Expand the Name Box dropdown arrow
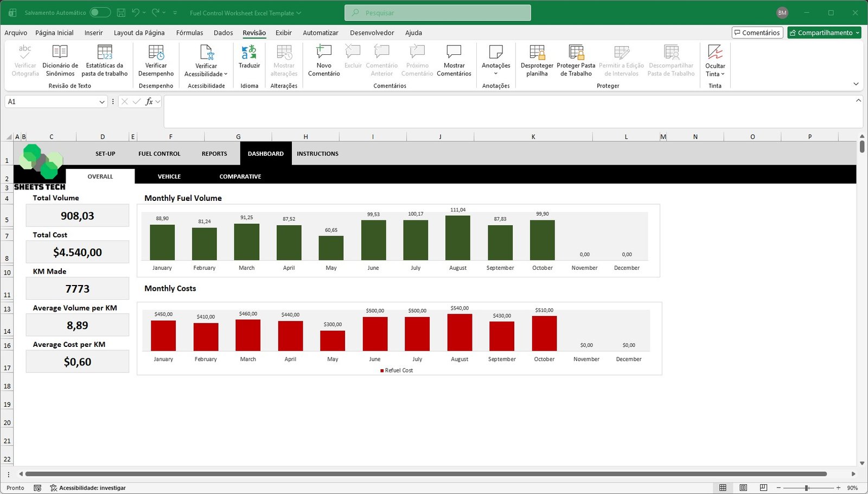 click(101, 102)
